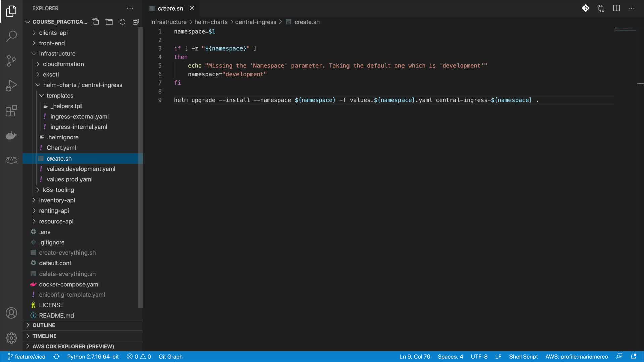Click the minimap in the editor

(x=625, y=29)
